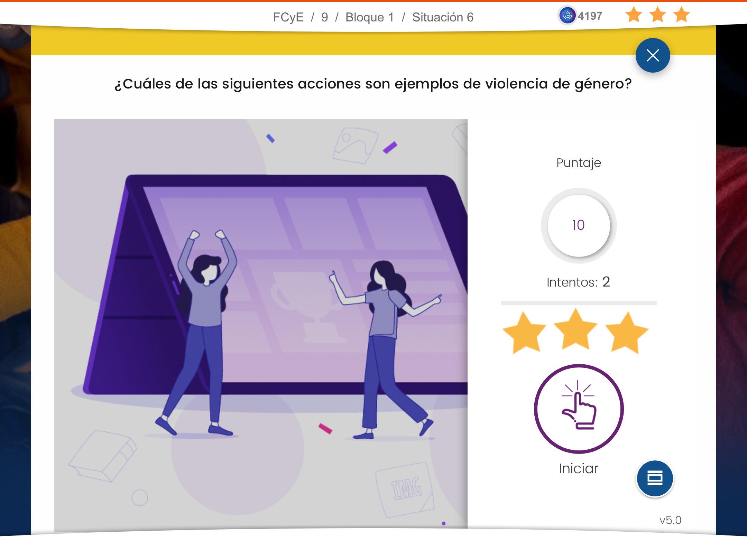747x560 pixels.
Task: Click the last yellow score star
Action: click(627, 333)
